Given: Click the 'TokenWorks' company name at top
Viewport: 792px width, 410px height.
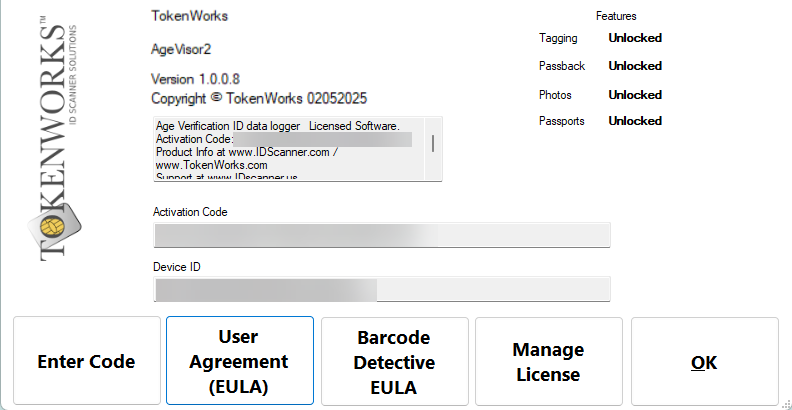Looking at the screenshot, I should [x=189, y=16].
